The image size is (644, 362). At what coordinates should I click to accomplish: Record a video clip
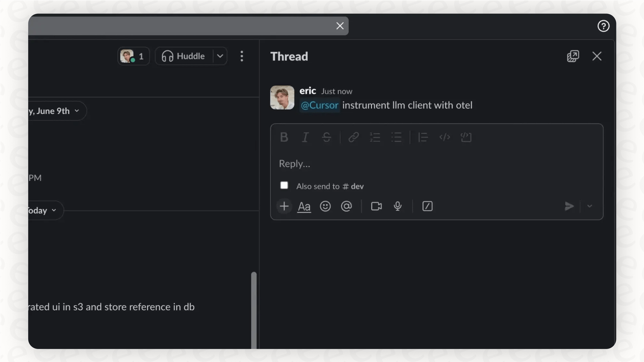tap(376, 206)
